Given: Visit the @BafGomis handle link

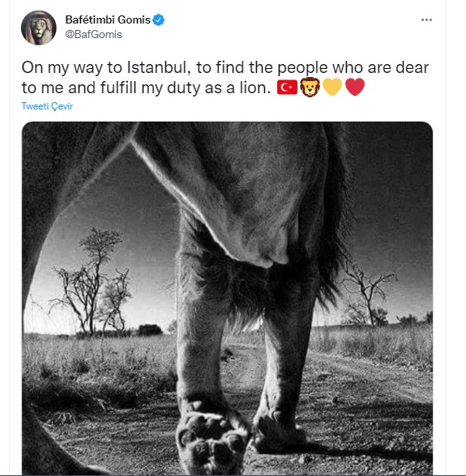Looking at the screenshot, I should click(93, 34).
